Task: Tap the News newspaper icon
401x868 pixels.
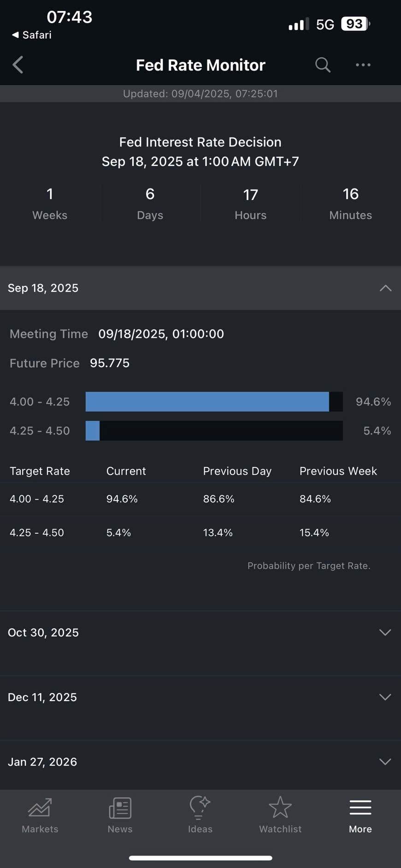Action: click(120, 808)
